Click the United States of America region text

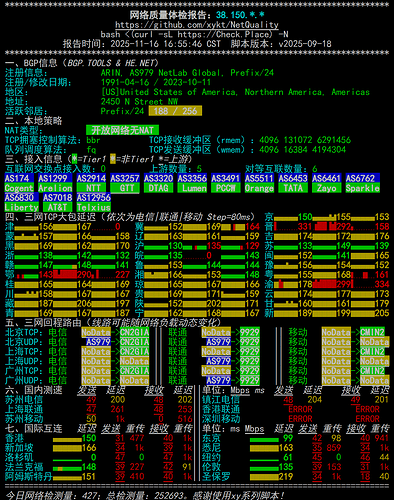pyautogui.click(x=235, y=92)
